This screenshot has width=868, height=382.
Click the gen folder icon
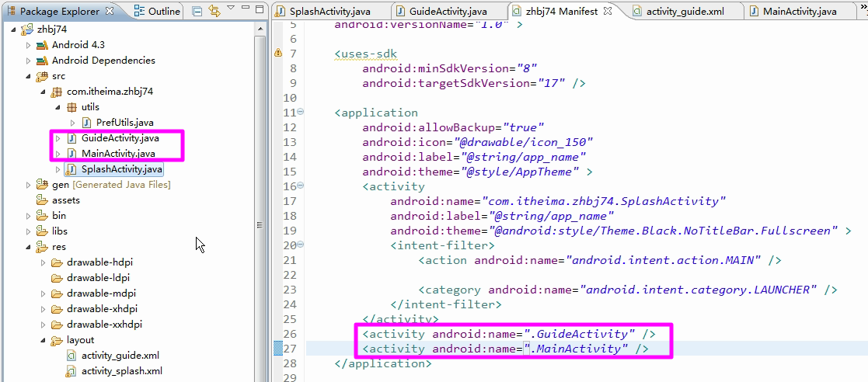[42, 184]
